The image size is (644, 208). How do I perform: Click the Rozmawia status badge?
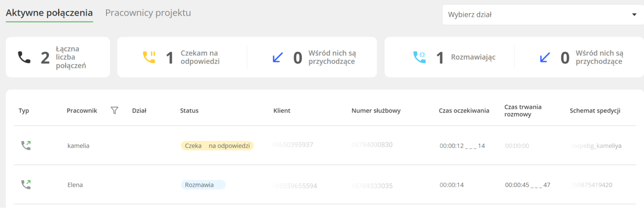click(203, 185)
